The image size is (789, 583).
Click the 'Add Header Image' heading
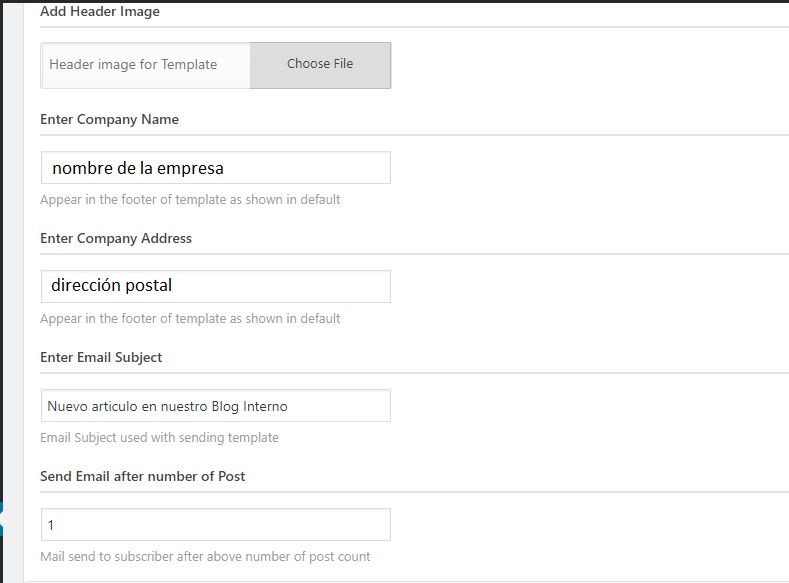coord(100,11)
